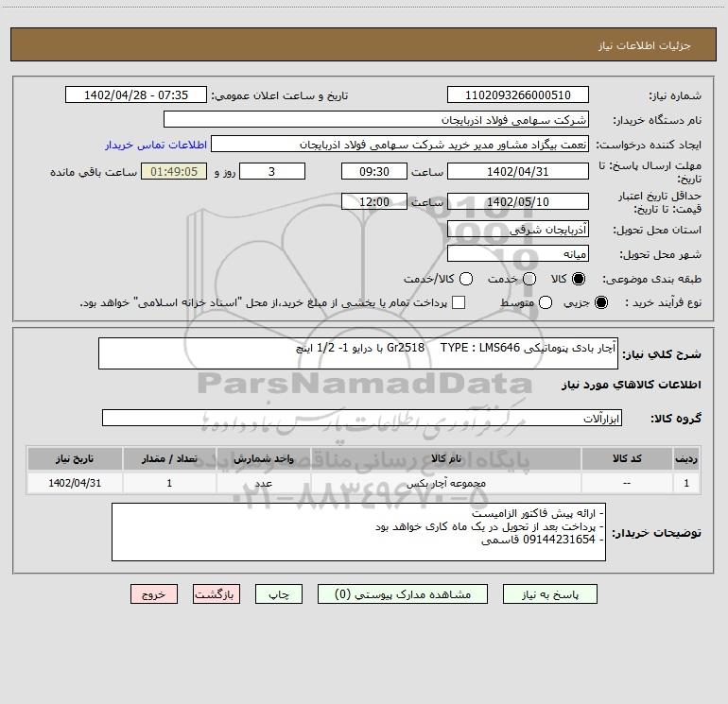Click the اطلاعات کالاهای مورد نیاز heading
Image resolution: width=728 pixels, height=704 pixels.
(x=631, y=385)
